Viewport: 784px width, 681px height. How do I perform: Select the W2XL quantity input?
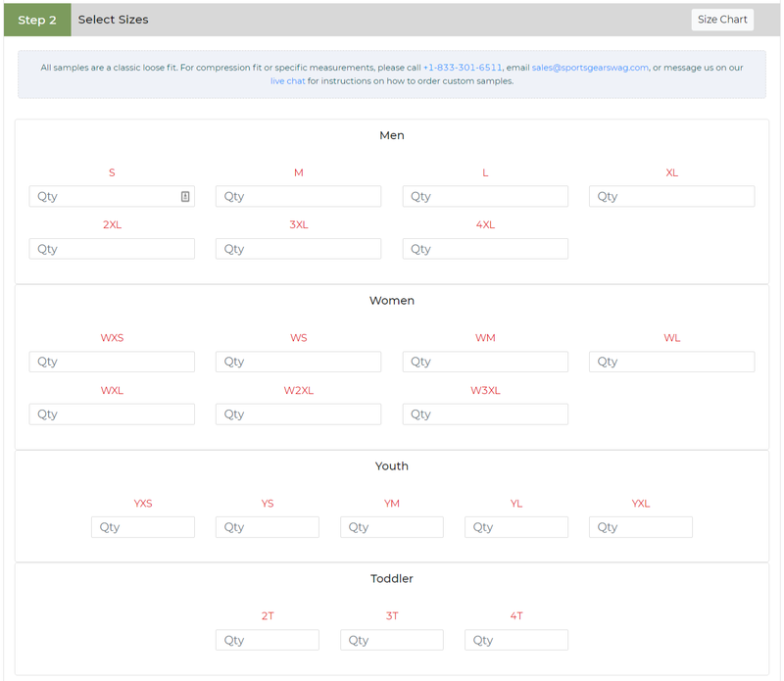click(299, 414)
